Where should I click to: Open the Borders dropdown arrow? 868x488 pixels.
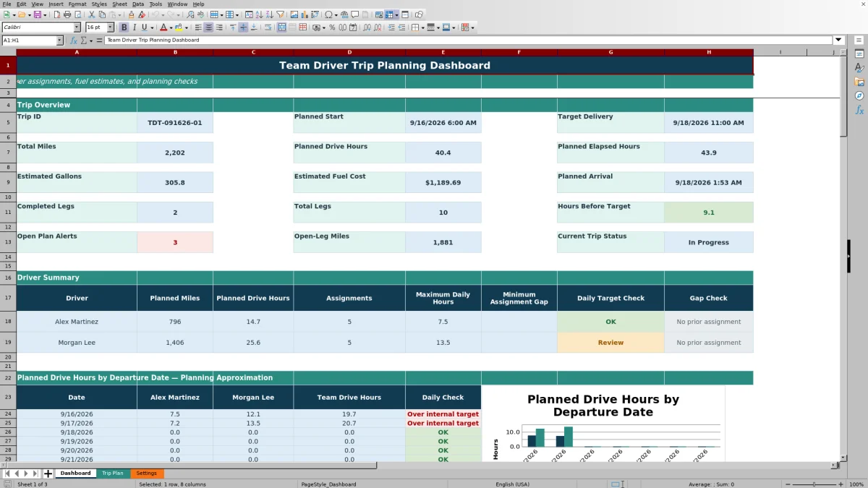tap(422, 27)
